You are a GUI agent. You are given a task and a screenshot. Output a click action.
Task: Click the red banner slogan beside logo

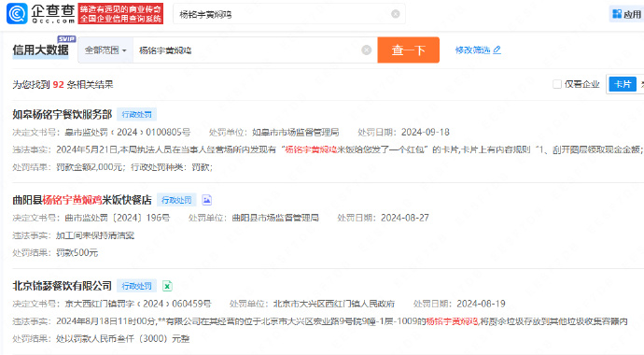coord(120,14)
